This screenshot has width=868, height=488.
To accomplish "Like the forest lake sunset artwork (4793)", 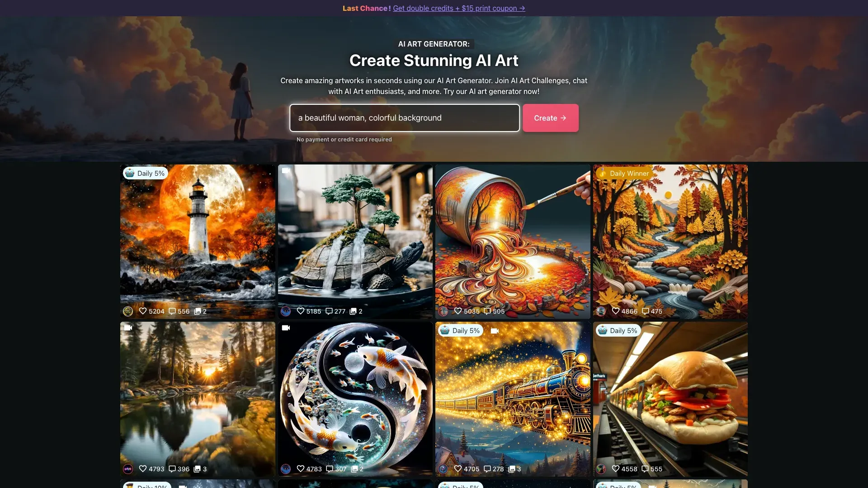I will coord(143,469).
